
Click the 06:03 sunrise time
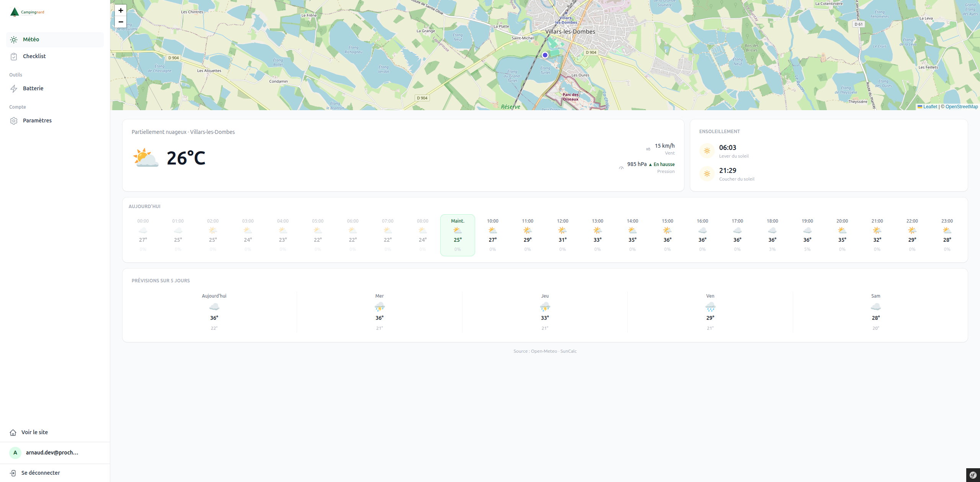pyautogui.click(x=727, y=148)
